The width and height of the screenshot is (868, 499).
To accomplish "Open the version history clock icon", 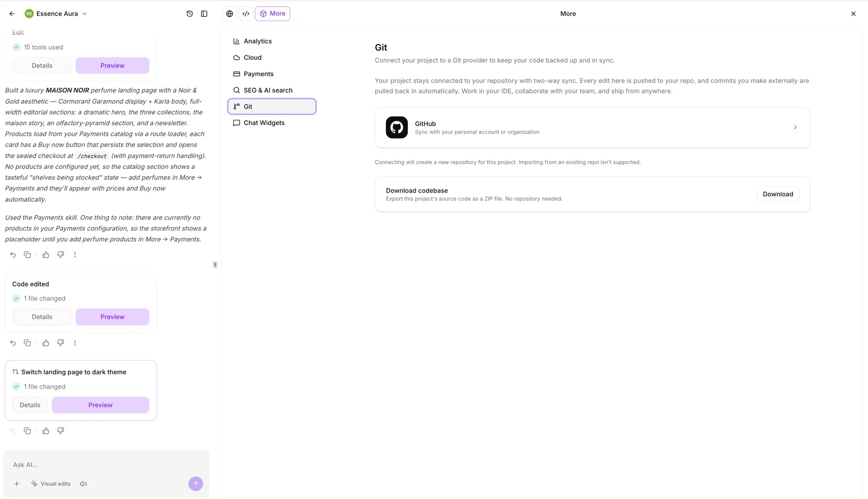I will coord(190,14).
